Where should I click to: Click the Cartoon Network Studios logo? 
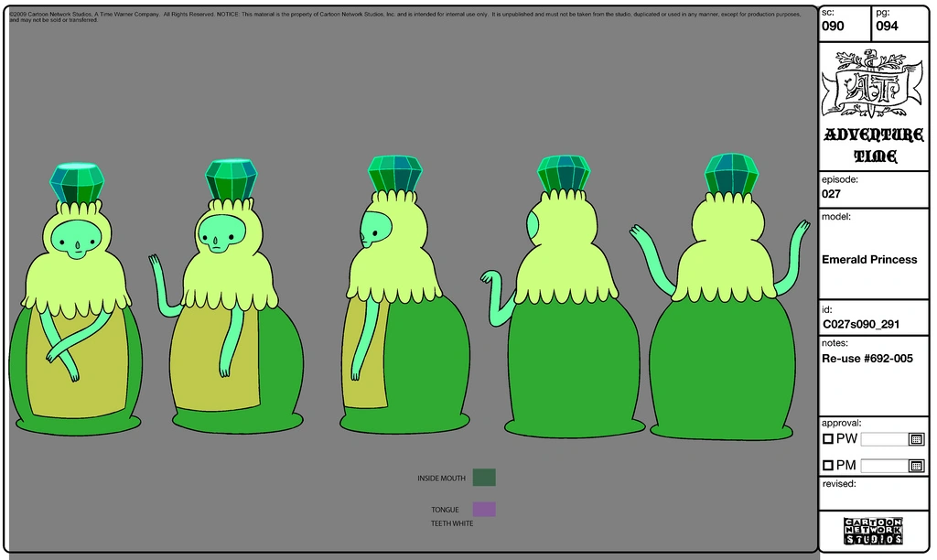tap(872, 529)
